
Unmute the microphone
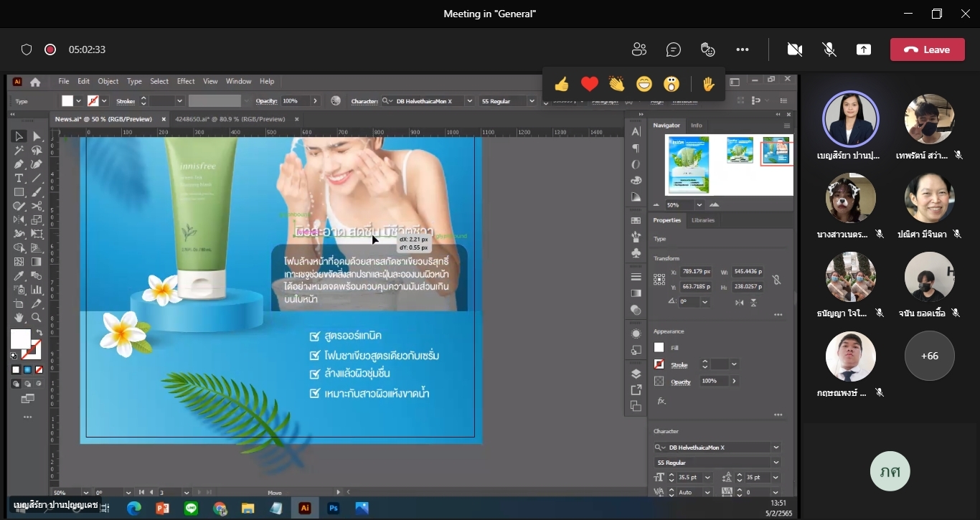829,49
